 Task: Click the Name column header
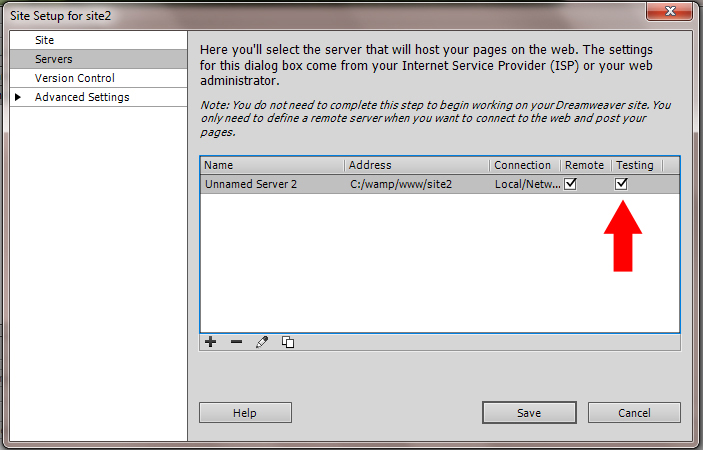click(273, 165)
